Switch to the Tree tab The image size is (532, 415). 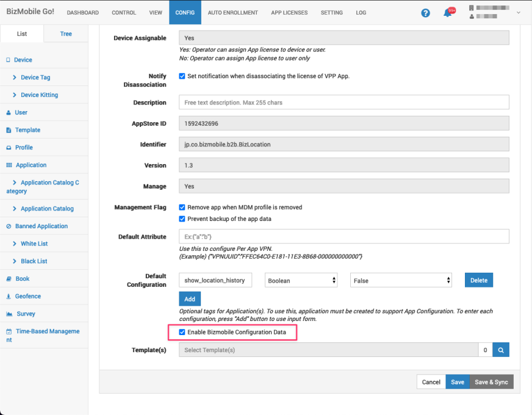pyautogui.click(x=66, y=34)
